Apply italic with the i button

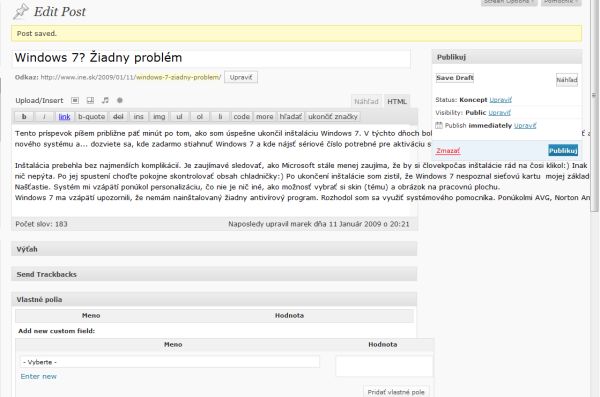pyautogui.click(x=44, y=116)
